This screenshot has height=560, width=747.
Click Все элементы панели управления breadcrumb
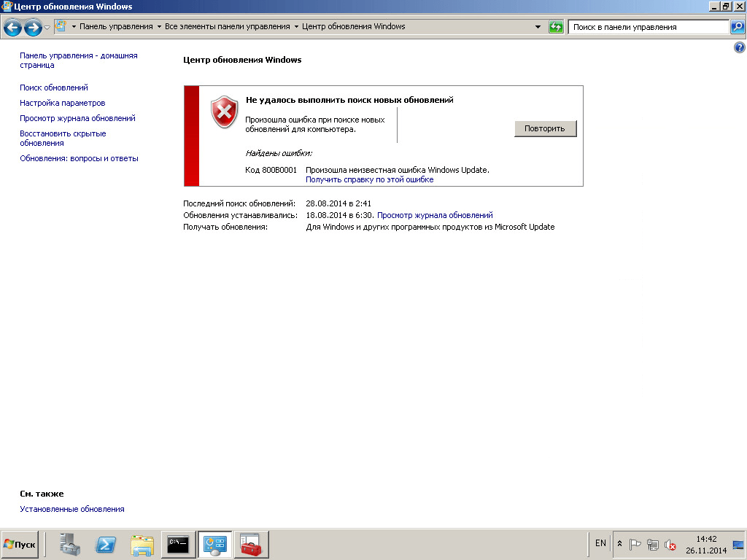[228, 27]
